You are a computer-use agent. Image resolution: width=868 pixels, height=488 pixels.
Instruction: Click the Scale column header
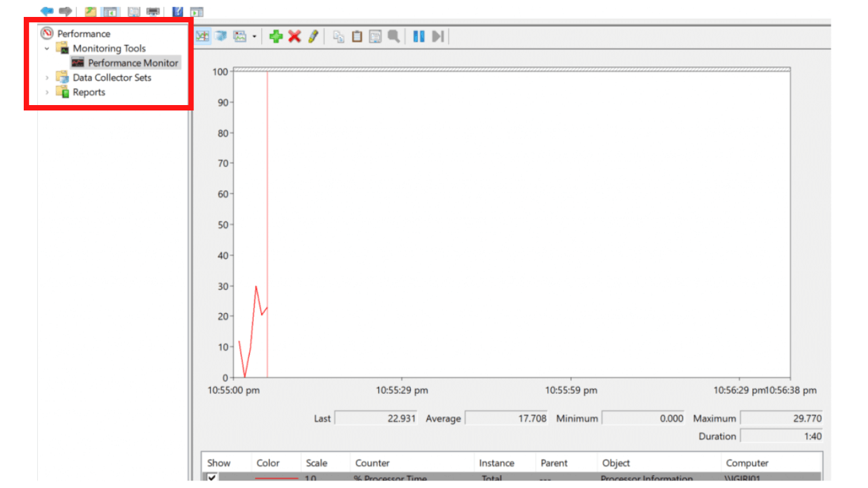point(325,463)
